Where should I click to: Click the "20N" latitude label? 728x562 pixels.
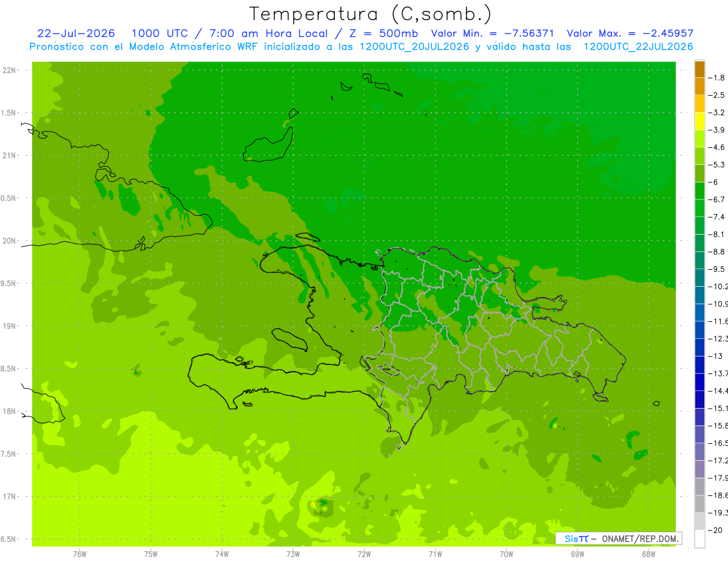click(x=9, y=241)
